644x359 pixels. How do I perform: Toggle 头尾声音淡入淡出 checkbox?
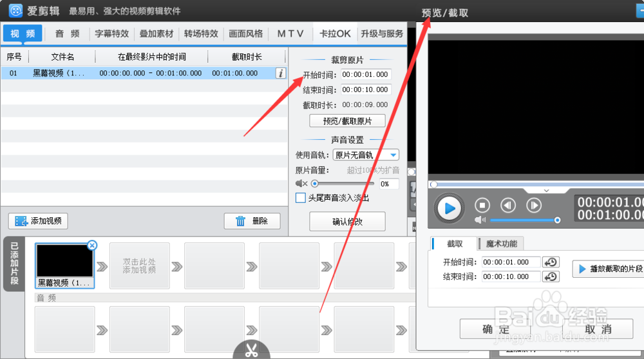[301, 198]
